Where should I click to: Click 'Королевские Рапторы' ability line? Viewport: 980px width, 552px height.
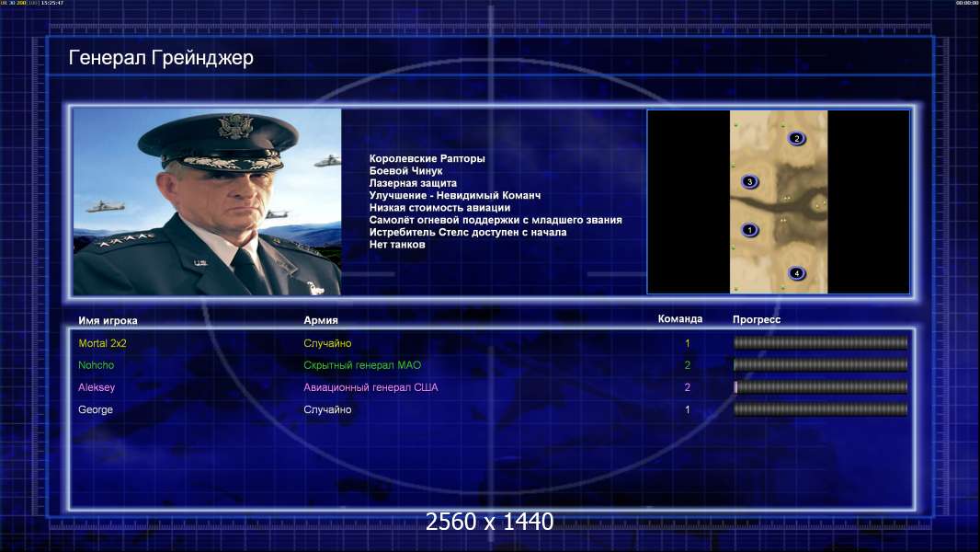tap(427, 159)
